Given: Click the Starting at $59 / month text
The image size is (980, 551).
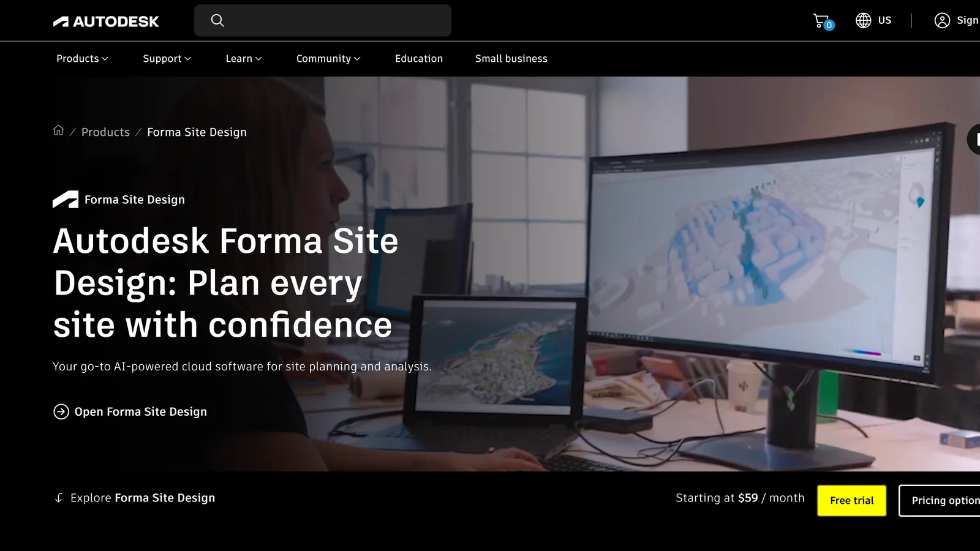Looking at the screenshot, I should [x=740, y=498].
